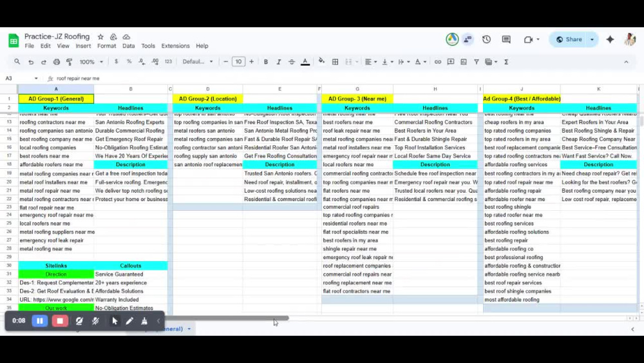This screenshot has width=644, height=363.
Task: Clear annotations with broom icon
Action: coord(144,321)
